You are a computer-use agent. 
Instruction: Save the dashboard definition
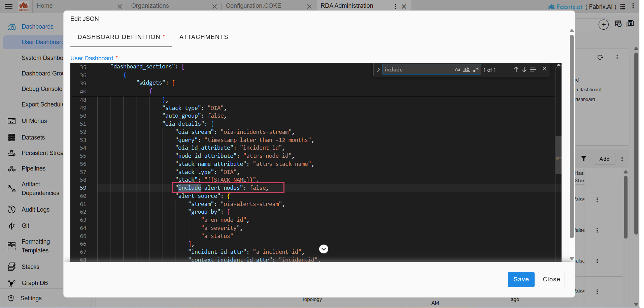coord(520,279)
